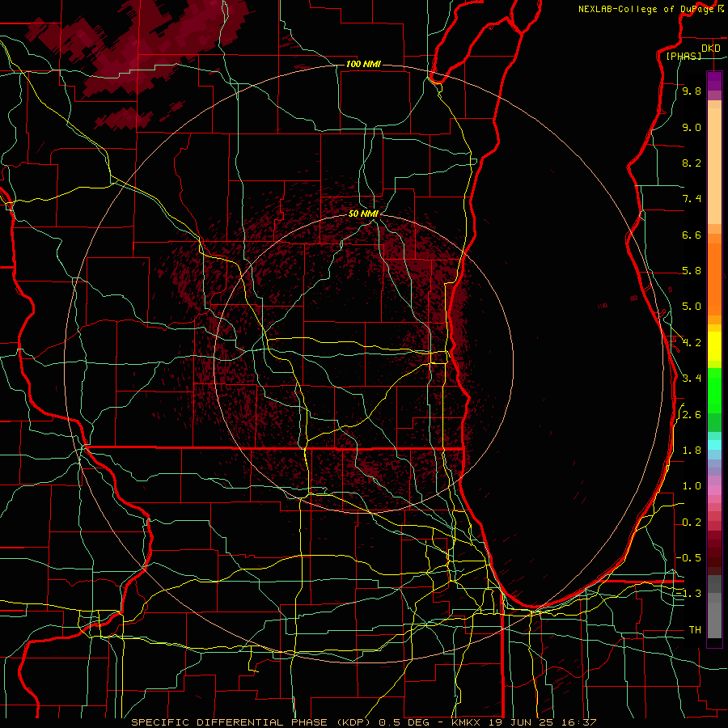Click the 5.8 scale value
728x728 pixels.
pos(692,271)
